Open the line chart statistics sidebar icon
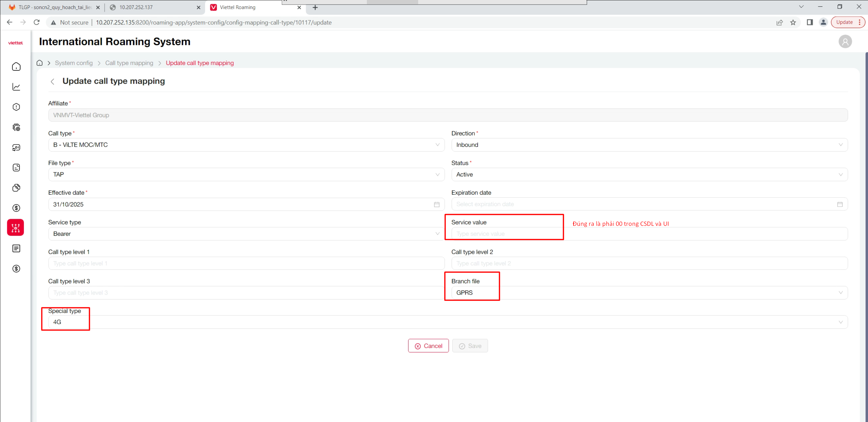The image size is (868, 422). [x=16, y=87]
